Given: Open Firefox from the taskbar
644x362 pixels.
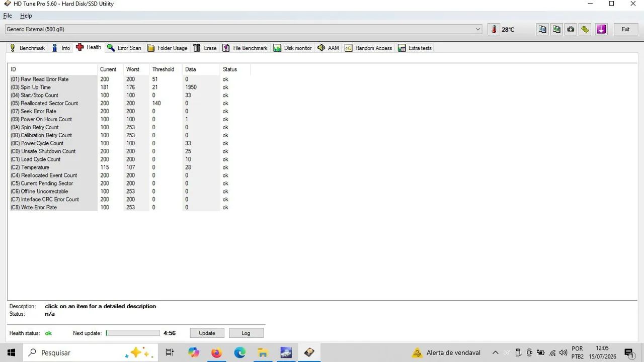Looking at the screenshot, I should pyautogui.click(x=217, y=352).
